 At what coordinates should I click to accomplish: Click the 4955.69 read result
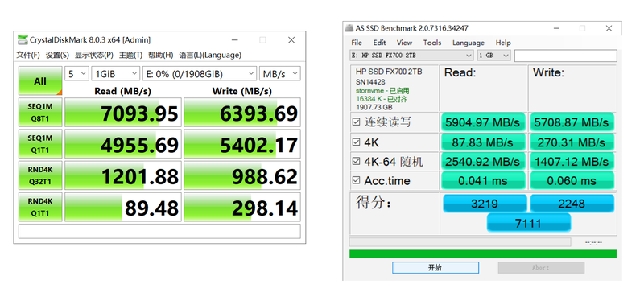(x=123, y=144)
